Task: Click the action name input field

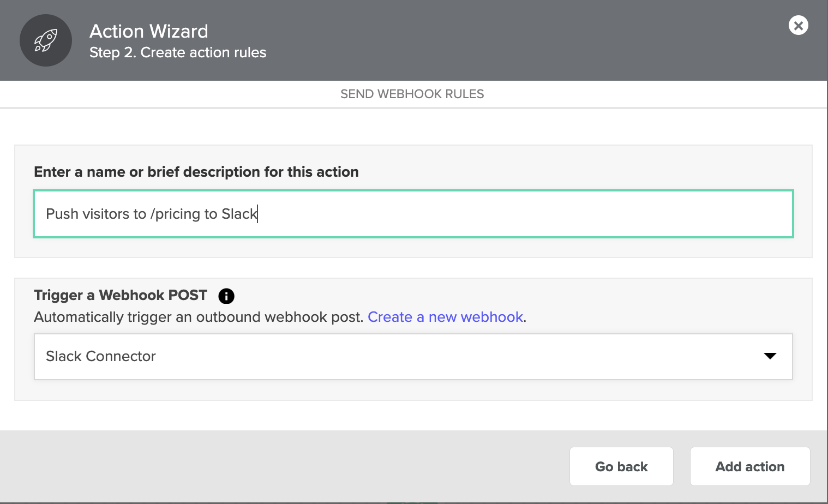Action: [413, 214]
